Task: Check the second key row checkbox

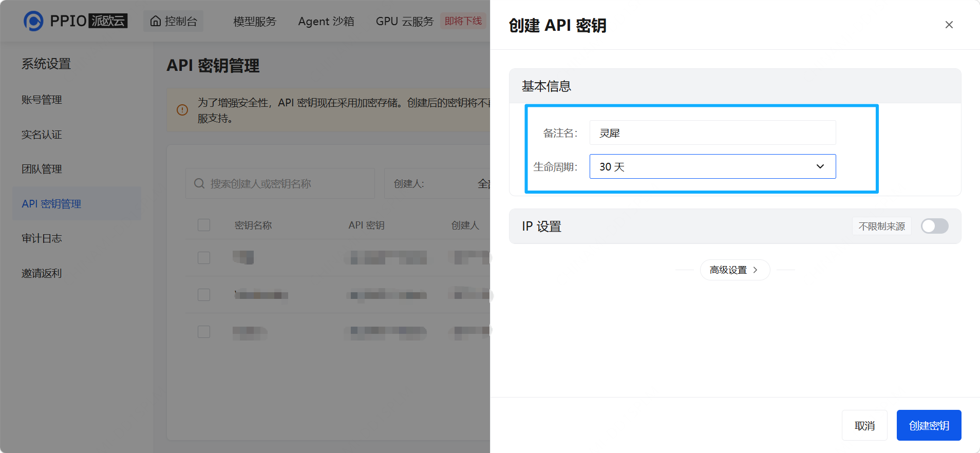Action: (x=204, y=294)
